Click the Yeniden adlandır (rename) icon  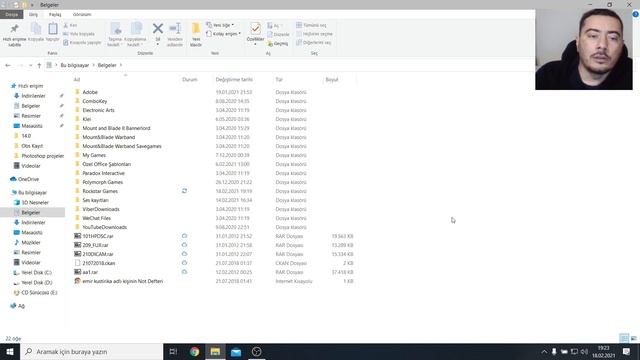[175, 29]
